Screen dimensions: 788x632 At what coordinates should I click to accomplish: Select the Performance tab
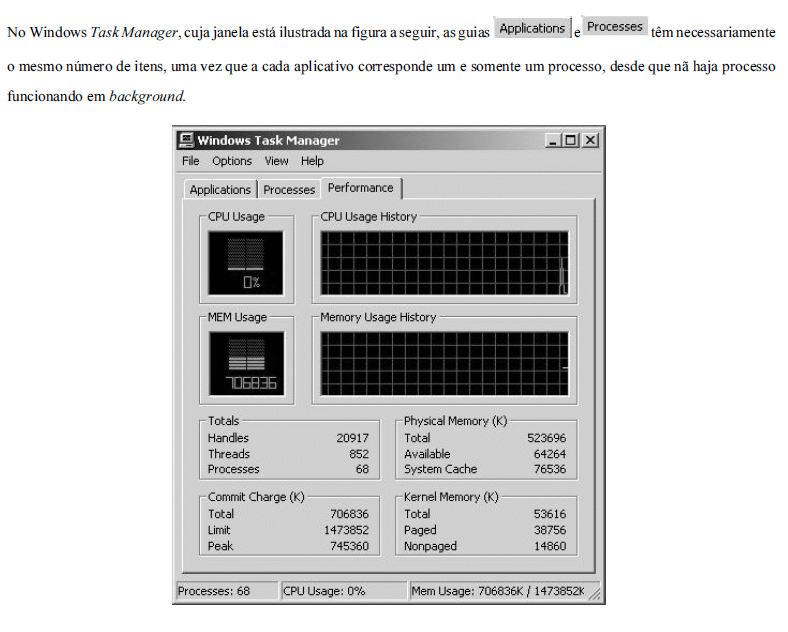point(361,188)
